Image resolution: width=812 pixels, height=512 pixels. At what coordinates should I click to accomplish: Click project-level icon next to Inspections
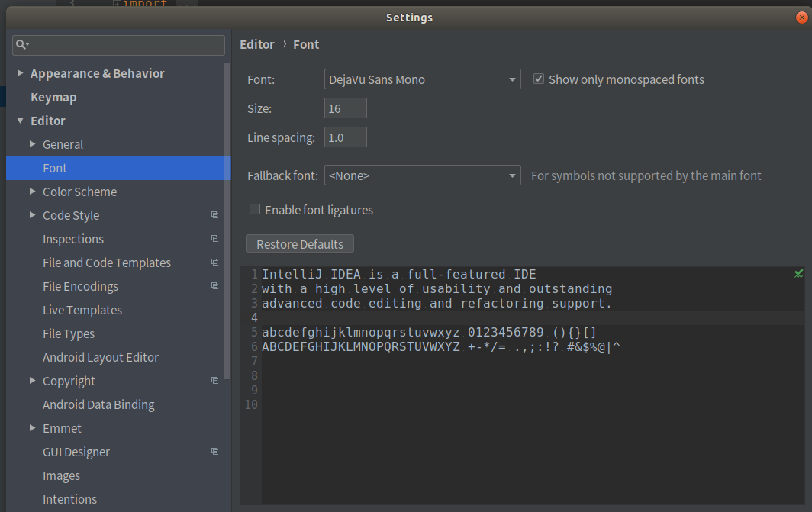coord(215,239)
